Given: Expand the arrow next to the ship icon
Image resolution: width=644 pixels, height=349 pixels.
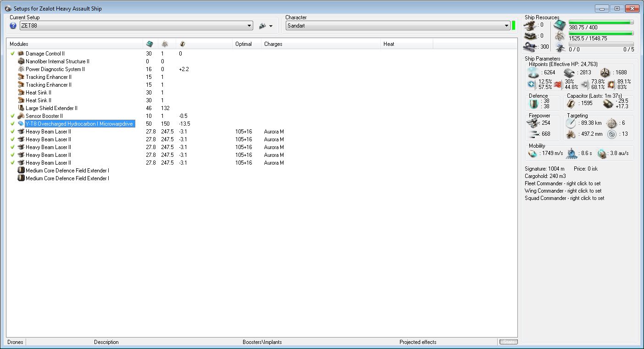Looking at the screenshot, I should tap(271, 26).
